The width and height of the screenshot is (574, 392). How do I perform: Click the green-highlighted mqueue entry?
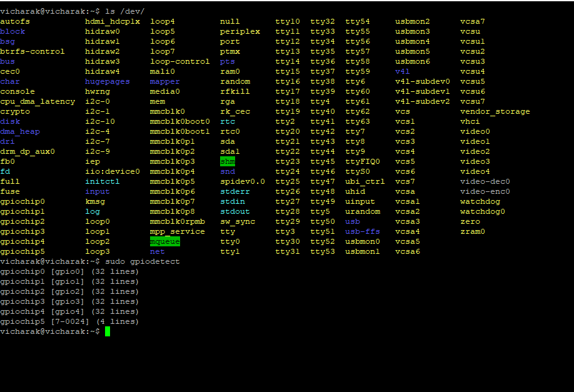(x=164, y=241)
